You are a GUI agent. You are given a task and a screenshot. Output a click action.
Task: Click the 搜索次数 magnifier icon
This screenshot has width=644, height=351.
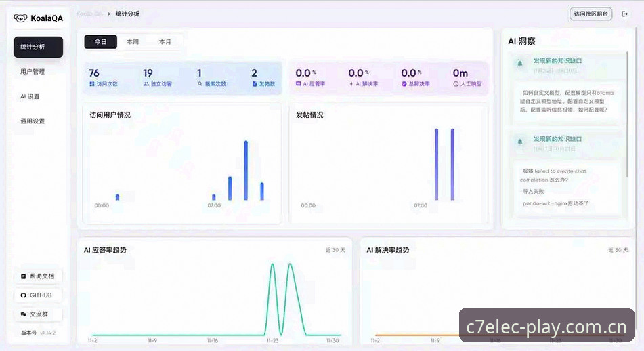[200, 84]
